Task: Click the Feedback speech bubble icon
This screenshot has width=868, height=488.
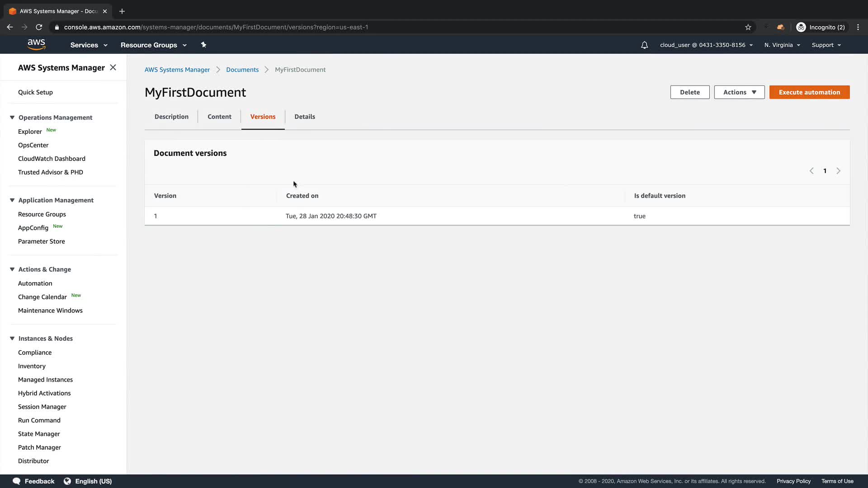Action: coord(17,481)
